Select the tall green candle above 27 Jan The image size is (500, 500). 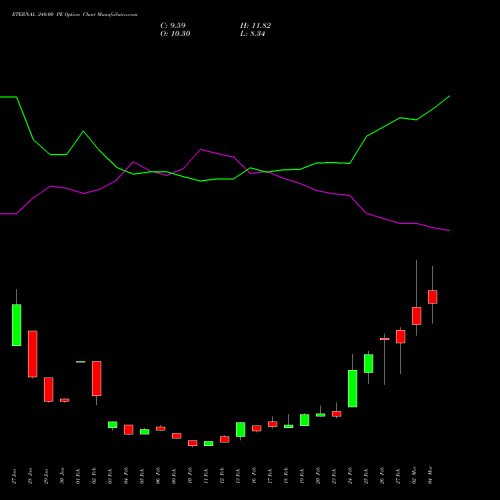coord(17,325)
